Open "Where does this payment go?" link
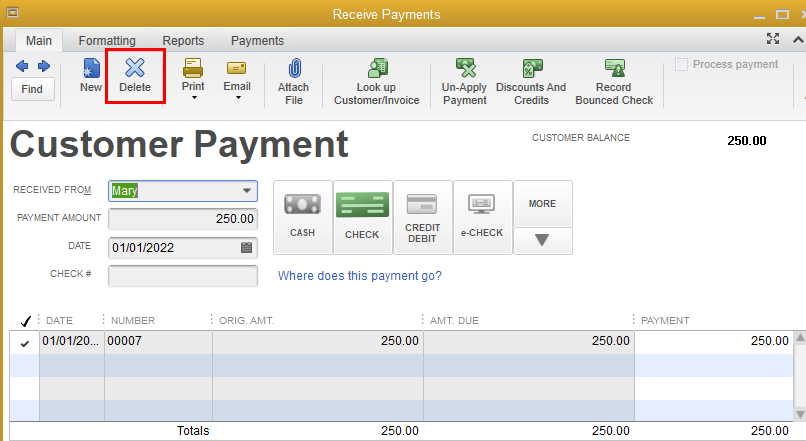This screenshot has width=806, height=441. [x=360, y=276]
